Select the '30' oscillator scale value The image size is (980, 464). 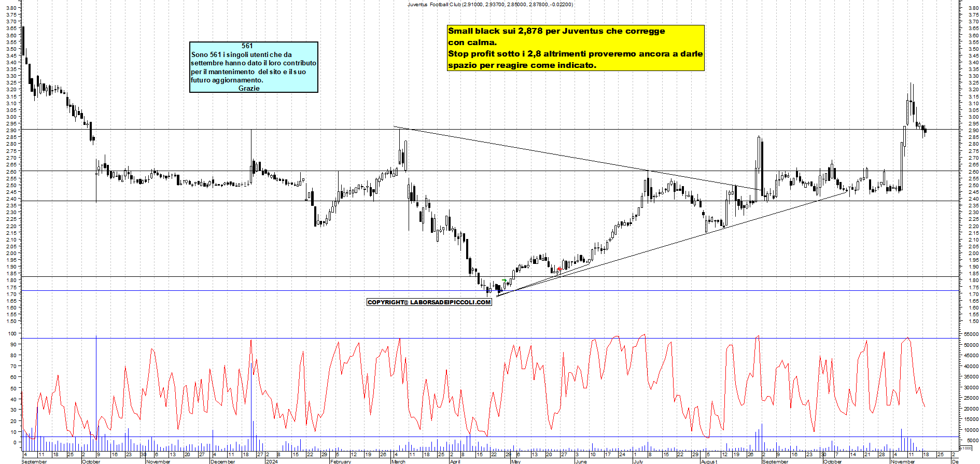coord(13,410)
